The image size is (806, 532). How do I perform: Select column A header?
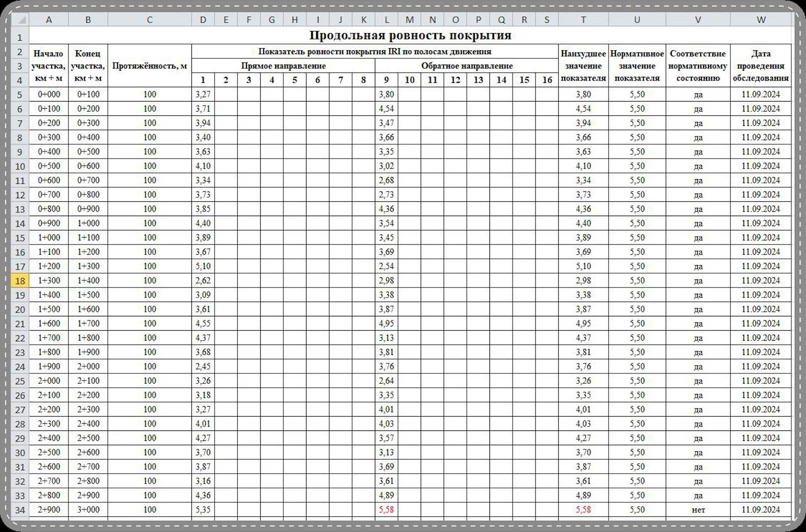point(49,20)
